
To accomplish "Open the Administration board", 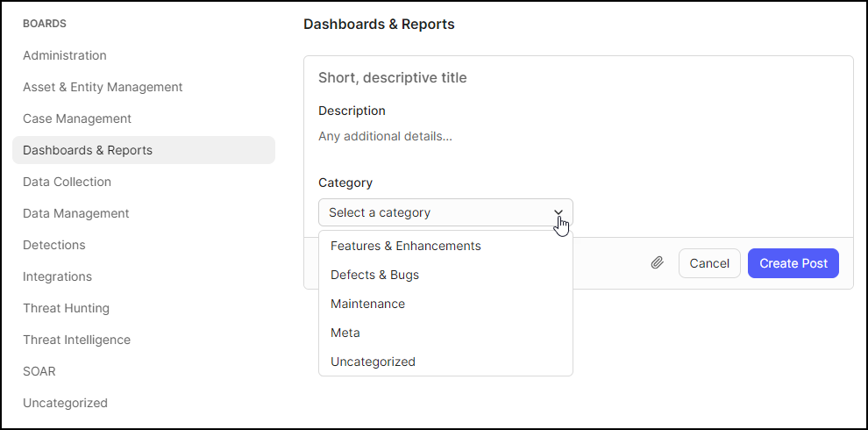I will [65, 55].
